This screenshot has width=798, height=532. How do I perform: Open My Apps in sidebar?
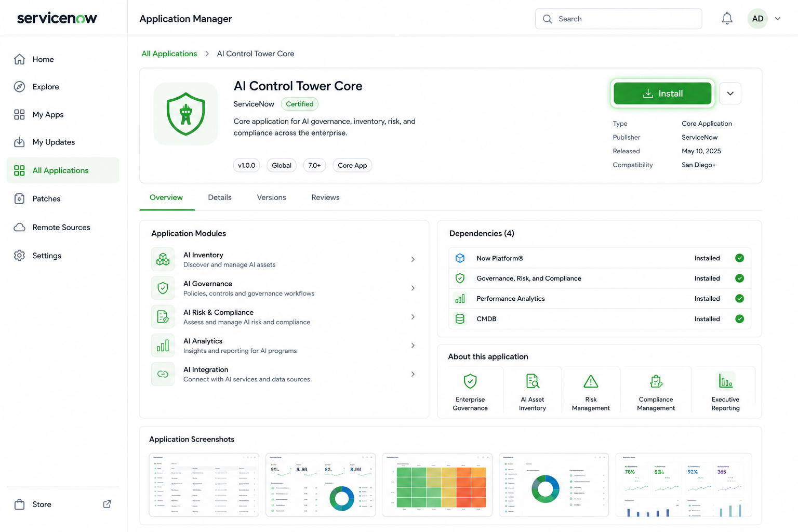tap(63, 114)
